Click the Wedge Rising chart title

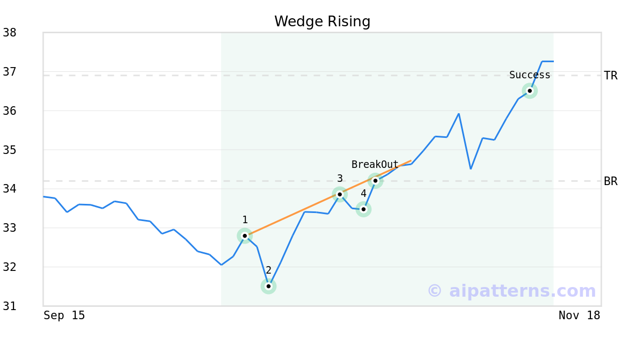pyautogui.click(x=322, y=21)
